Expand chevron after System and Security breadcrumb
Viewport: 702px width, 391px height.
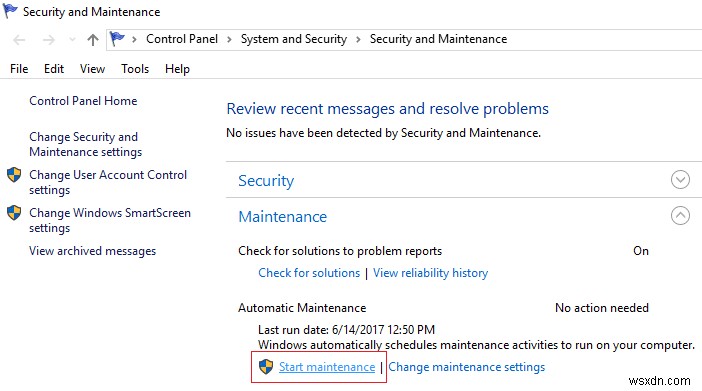[358, 39]
